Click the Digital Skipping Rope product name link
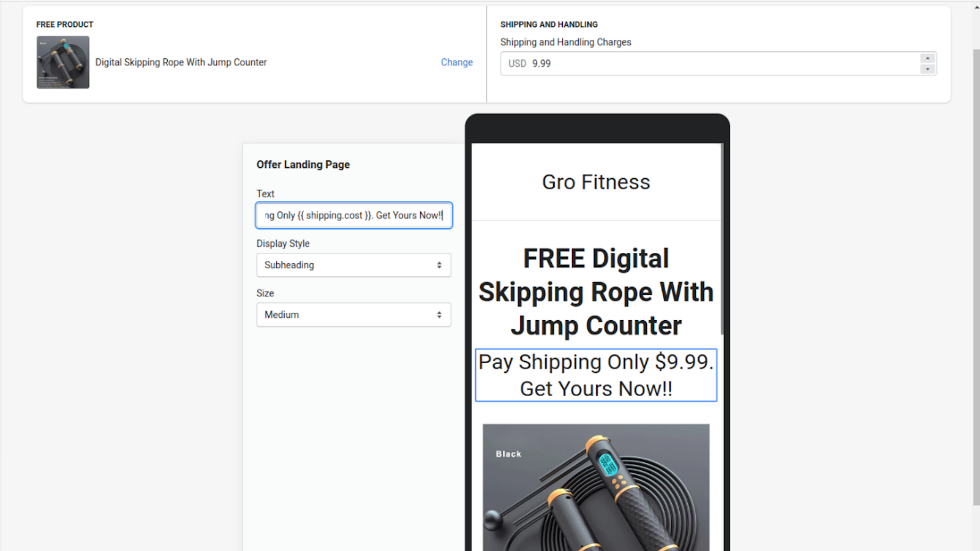Screen dimensions: 980x551 click(x=180, y=62)
